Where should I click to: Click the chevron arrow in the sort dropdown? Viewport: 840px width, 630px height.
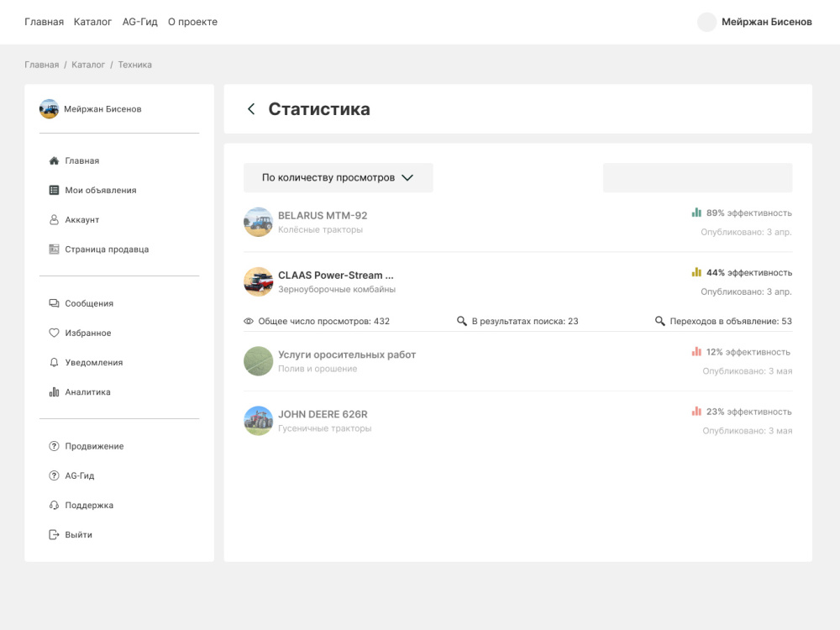[x=407, y=178]
